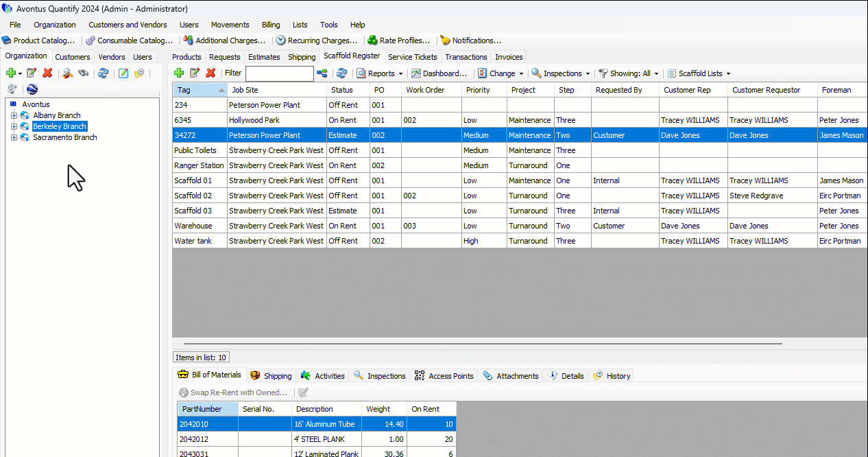Open the Showing: All filter dropdown
868x457 pixels.
tap(629, 73)
